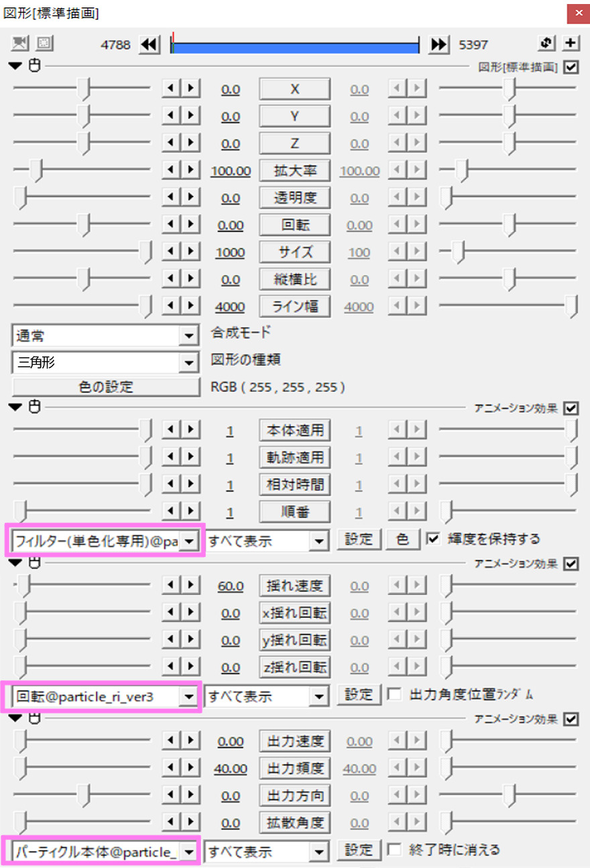Click the 拡散角度 button
Viewport: 590px width, 868px height.
click(294, 822)
